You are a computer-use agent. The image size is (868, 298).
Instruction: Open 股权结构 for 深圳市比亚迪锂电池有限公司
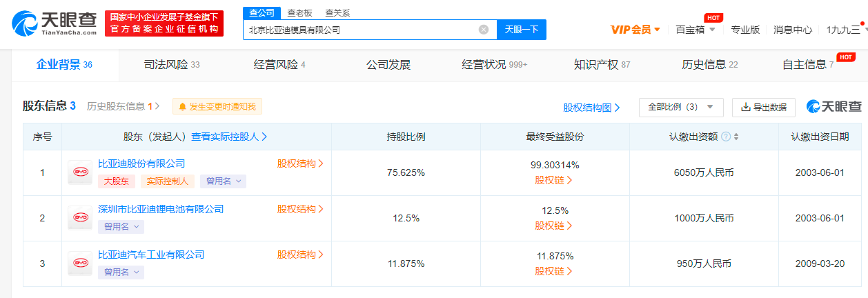point(300,209)
